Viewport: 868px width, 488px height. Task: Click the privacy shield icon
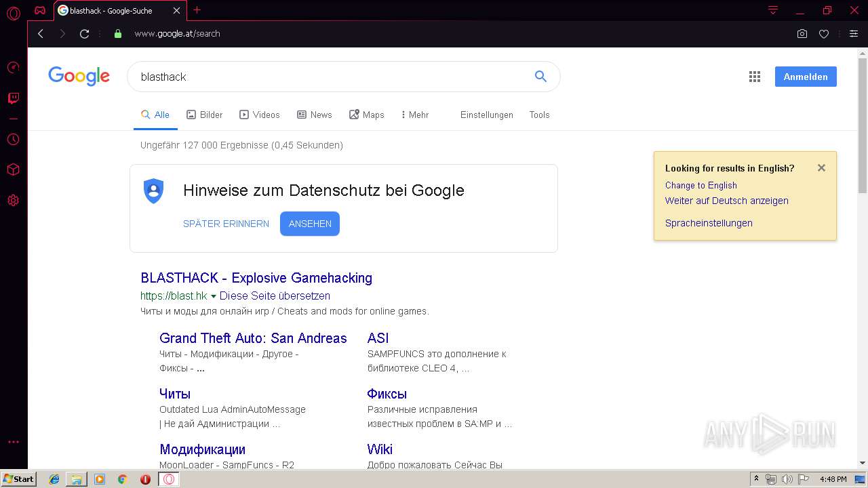point(154,190)
